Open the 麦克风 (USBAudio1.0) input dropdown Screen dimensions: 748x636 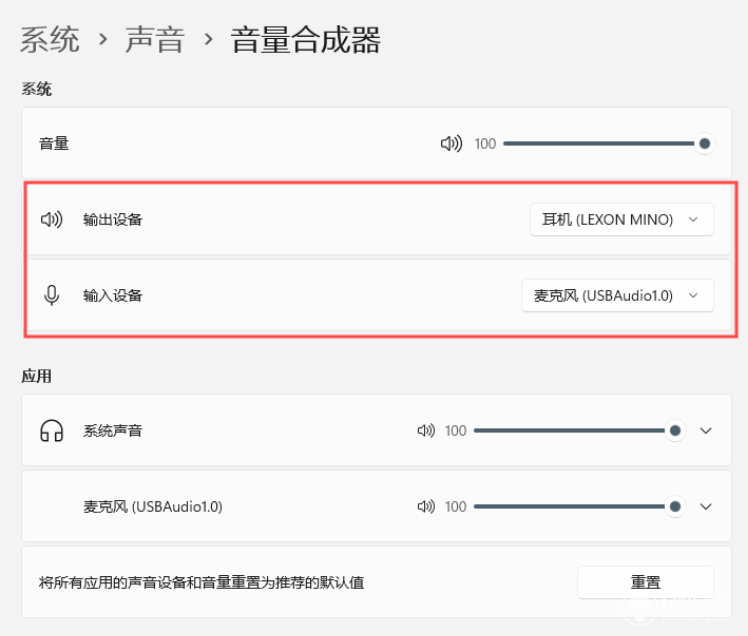[617, 295]
